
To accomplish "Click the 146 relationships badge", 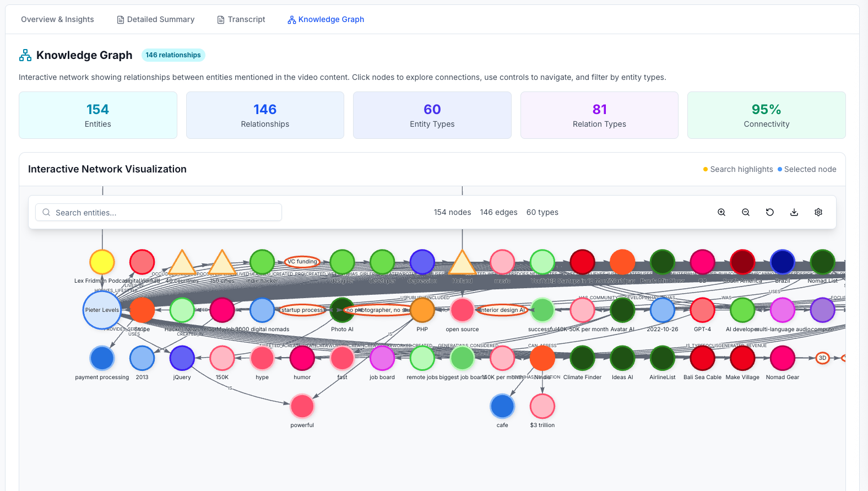I will coord(173,55).
